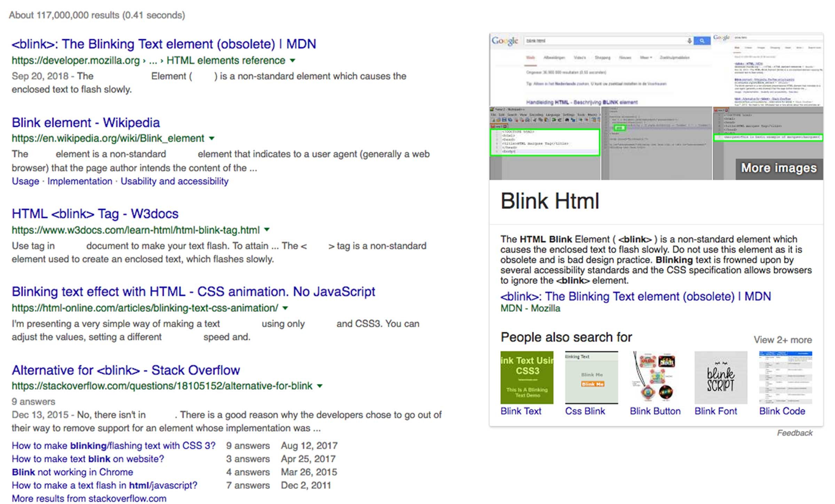
Task: Expand dropdown arrow next to developer.mozilla.org URL
Action: pos(293,60)
